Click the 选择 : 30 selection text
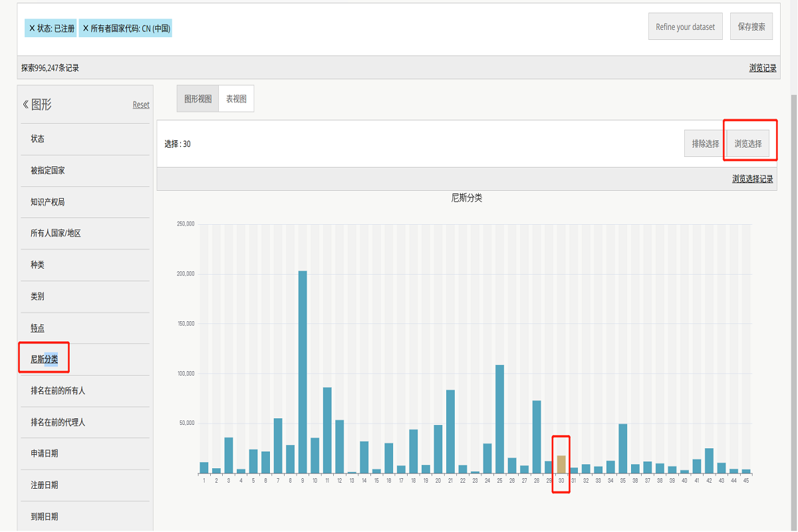This screenshot has width=798, height=532. tap(178, 144)
